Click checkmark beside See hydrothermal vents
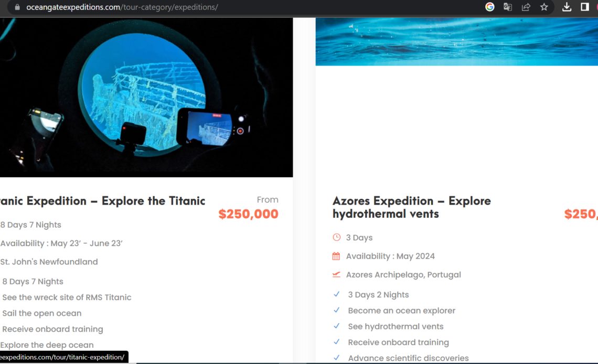The height and width of the screenshot is (364, 598). click(x=336, y=326)
